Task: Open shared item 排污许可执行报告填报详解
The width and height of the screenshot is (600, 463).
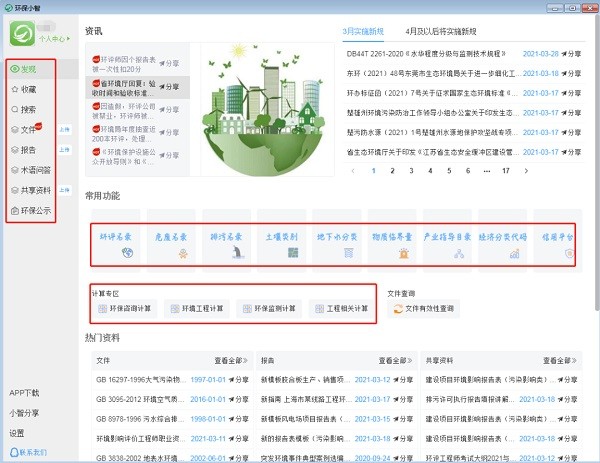Action: point(470,399)
